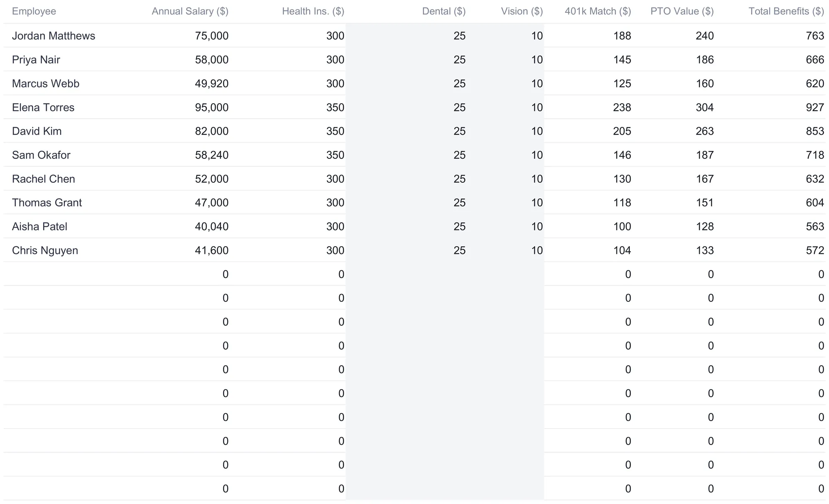The image size is (829, 504).
Task: Click the Priya Nair name cell
Action: (36, 60)
